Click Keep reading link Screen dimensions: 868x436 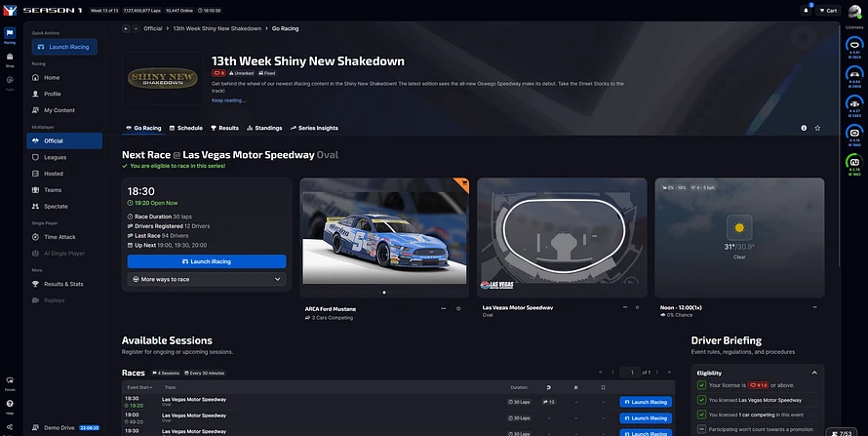coord(228,100)
